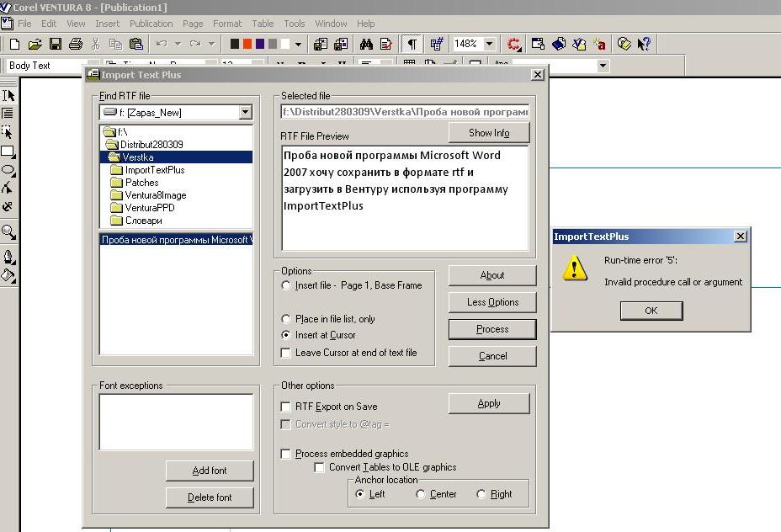Open the property bar dropdown right of the dialog

tap(603, 66)
